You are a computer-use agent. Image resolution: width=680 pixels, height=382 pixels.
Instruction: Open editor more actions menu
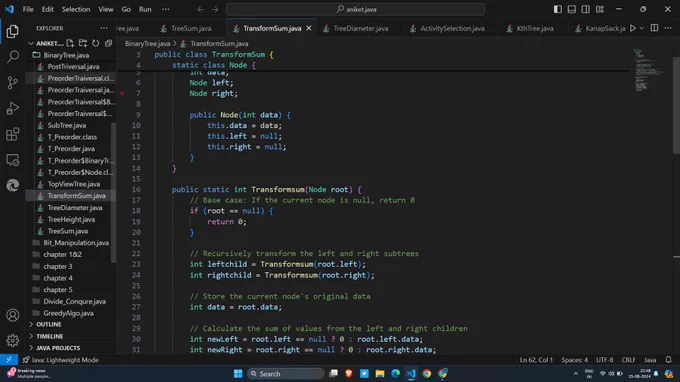(x=668, y=28)
